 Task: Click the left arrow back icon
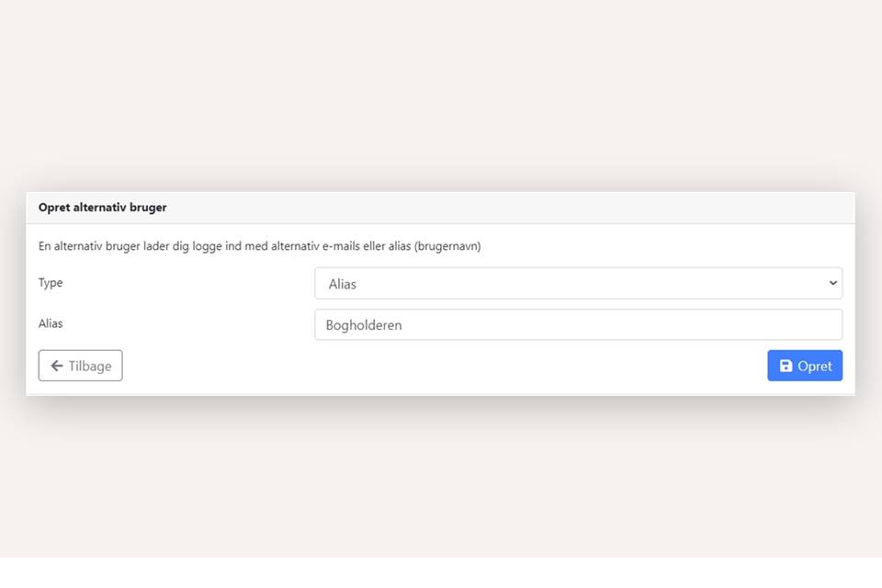tap(57, 366)
